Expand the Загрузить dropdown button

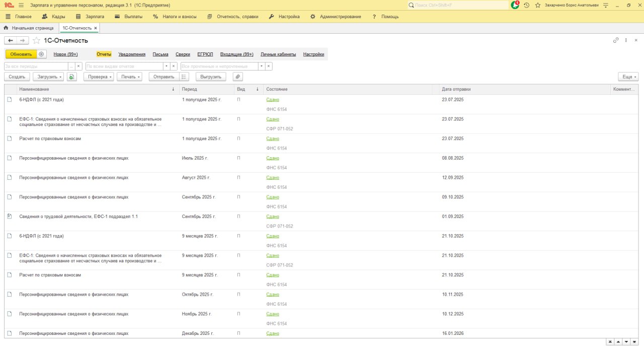coord(48,77)
